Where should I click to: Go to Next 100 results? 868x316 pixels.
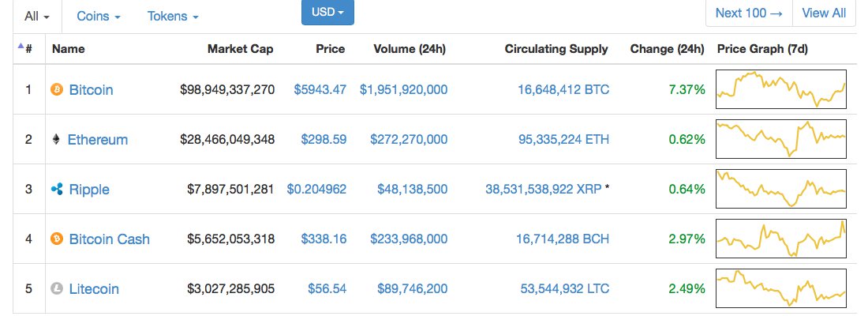click(749, 13)
